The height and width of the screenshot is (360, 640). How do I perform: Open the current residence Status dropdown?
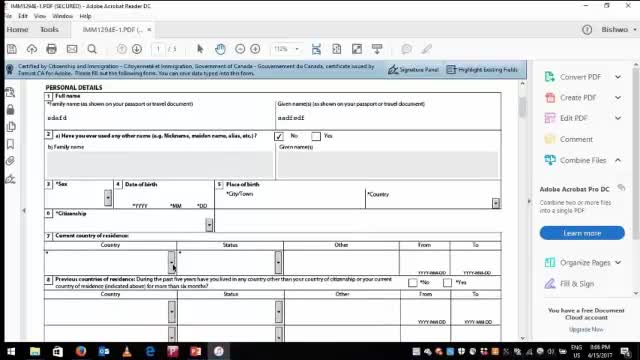278,262
